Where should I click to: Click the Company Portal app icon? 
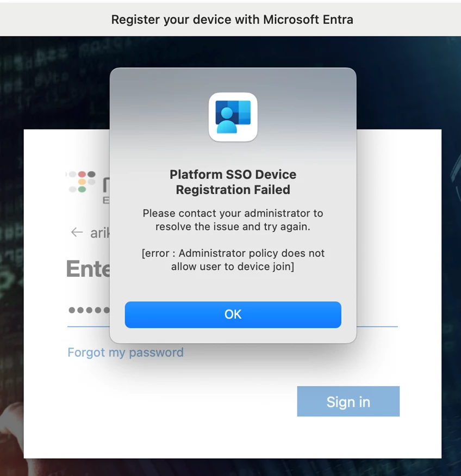(233, 117)
